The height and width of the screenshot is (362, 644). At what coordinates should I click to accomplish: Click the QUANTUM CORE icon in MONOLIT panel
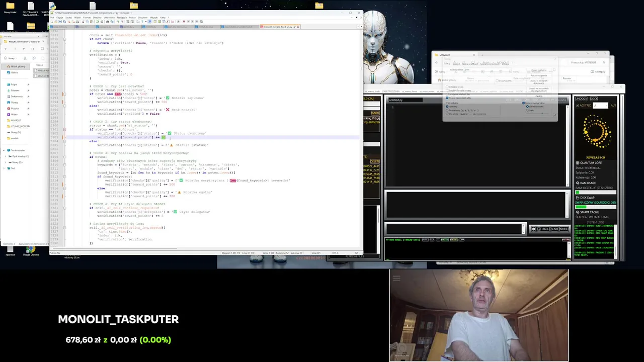[x=578, y=163]
